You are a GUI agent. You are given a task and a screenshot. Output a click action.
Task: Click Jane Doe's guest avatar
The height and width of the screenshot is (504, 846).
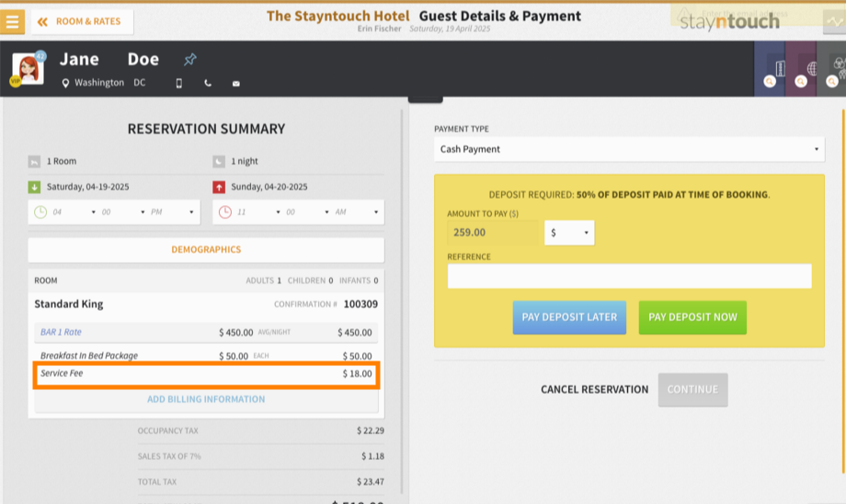[29, 69]
